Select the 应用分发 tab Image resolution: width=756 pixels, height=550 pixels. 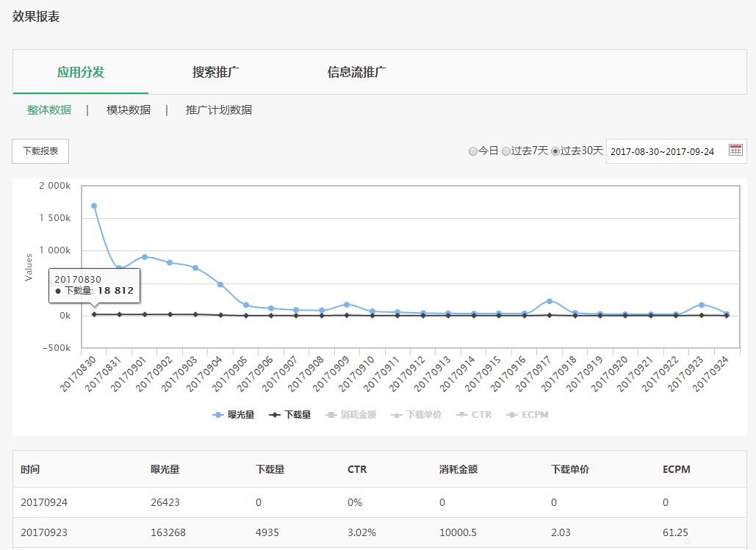pos(81,73)
